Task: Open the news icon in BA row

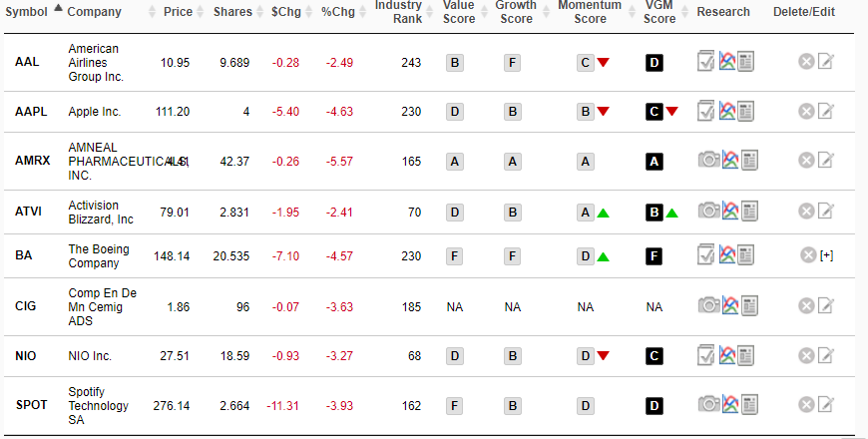Action: [x=745, y=255]
